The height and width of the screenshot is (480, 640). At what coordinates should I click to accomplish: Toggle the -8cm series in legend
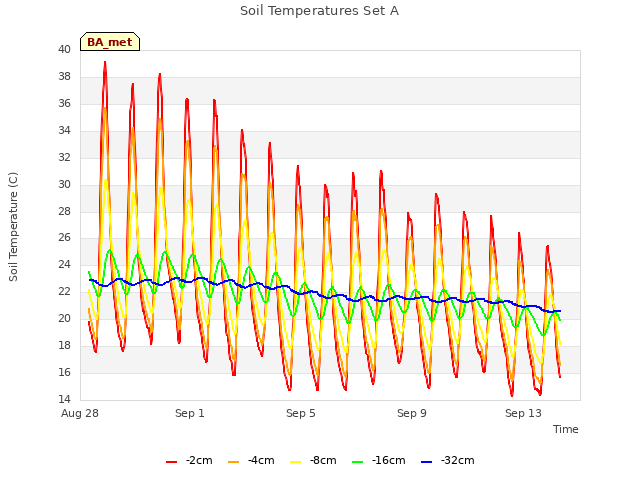coord(313,461)
